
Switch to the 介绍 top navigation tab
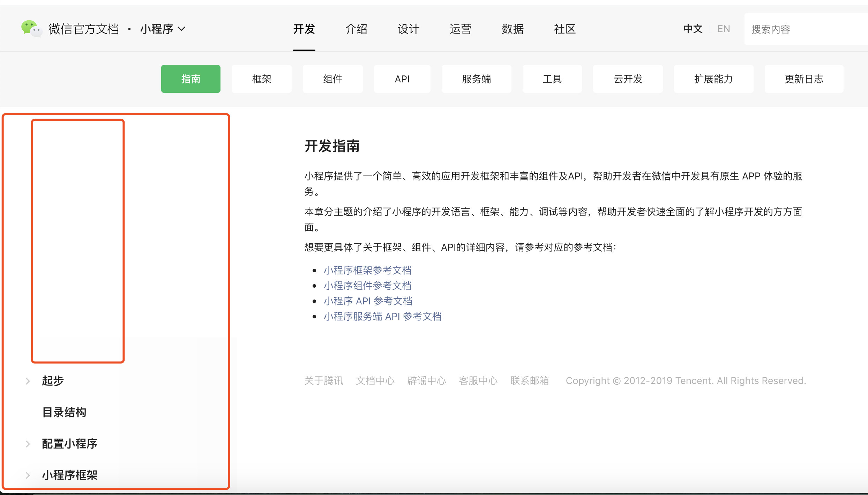click(356, 29)
